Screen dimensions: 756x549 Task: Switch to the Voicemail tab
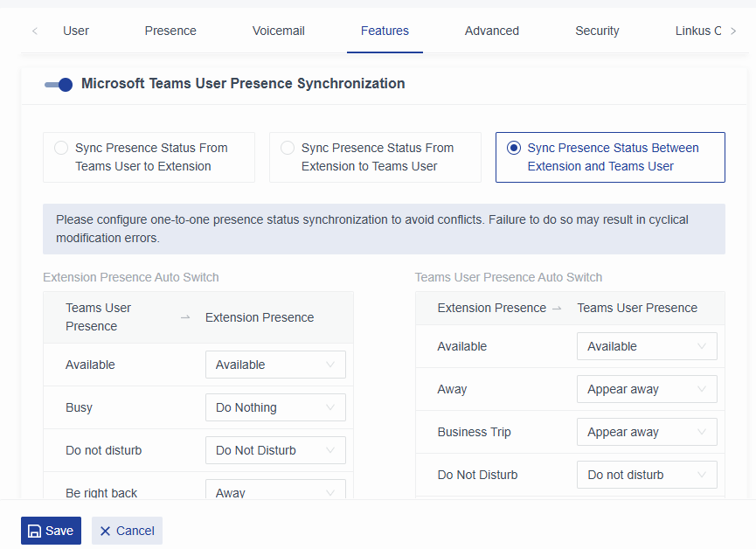(x=279, y=31)
